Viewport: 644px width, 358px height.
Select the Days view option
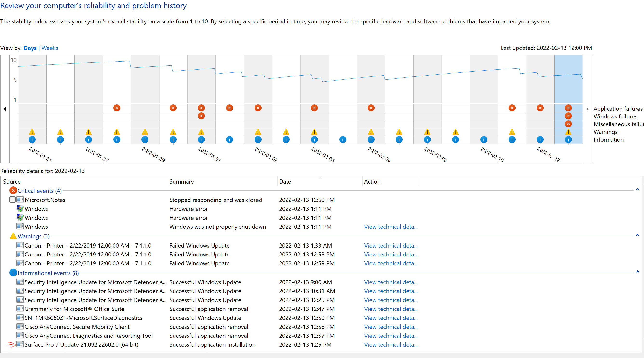(30, 48)
